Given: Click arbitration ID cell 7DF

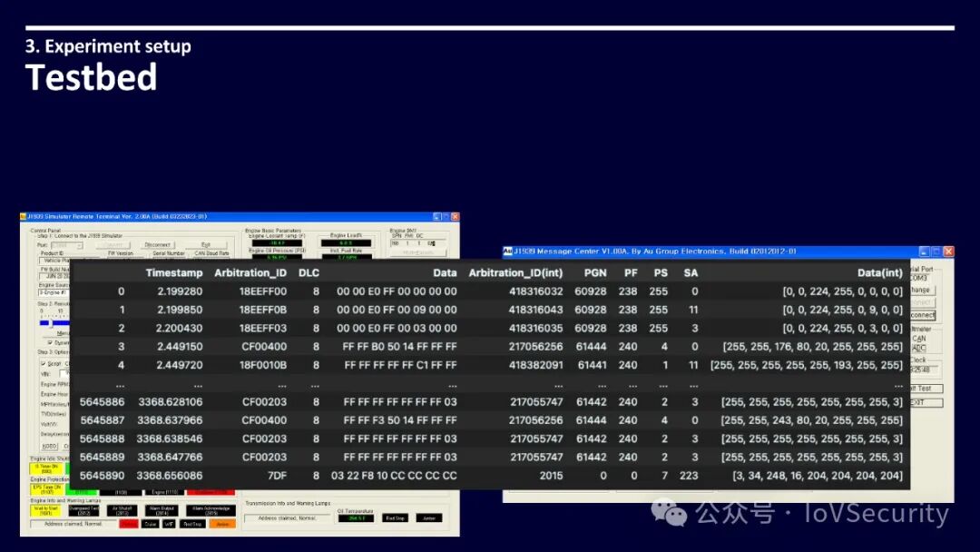Looking at the screenshot, I should pyautogui.click(x=277, y=476).
